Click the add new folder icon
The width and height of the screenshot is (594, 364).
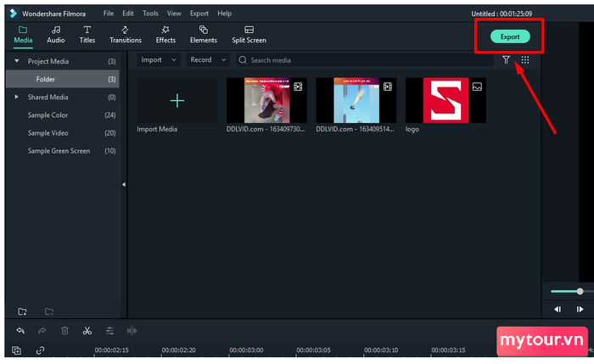coord(22,311)
